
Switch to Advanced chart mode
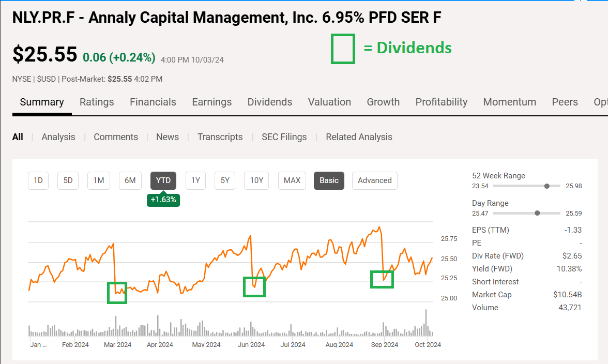(374, 180)
